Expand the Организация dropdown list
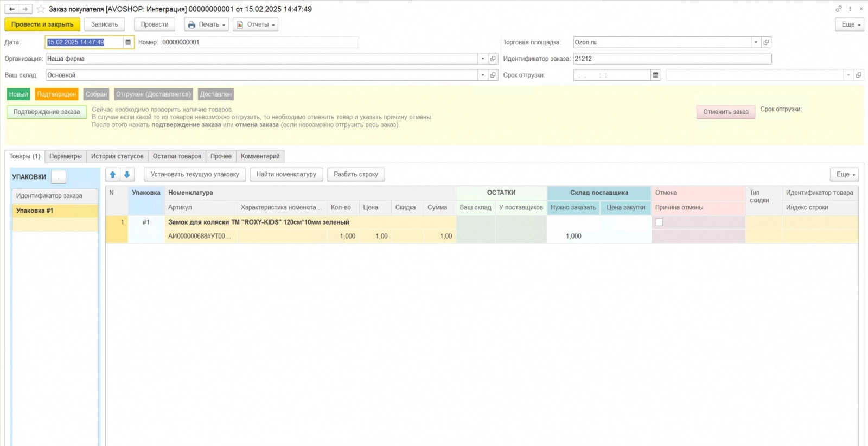 (x=483, y=59)
